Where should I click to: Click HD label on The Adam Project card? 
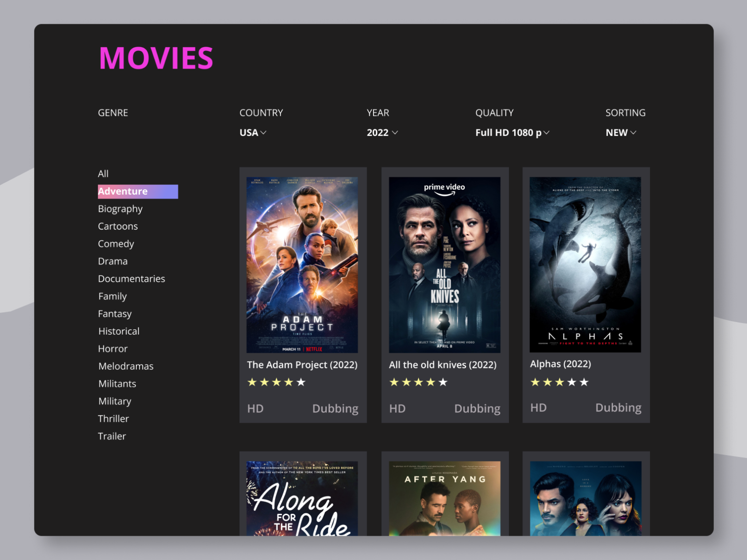click(255, 409)
